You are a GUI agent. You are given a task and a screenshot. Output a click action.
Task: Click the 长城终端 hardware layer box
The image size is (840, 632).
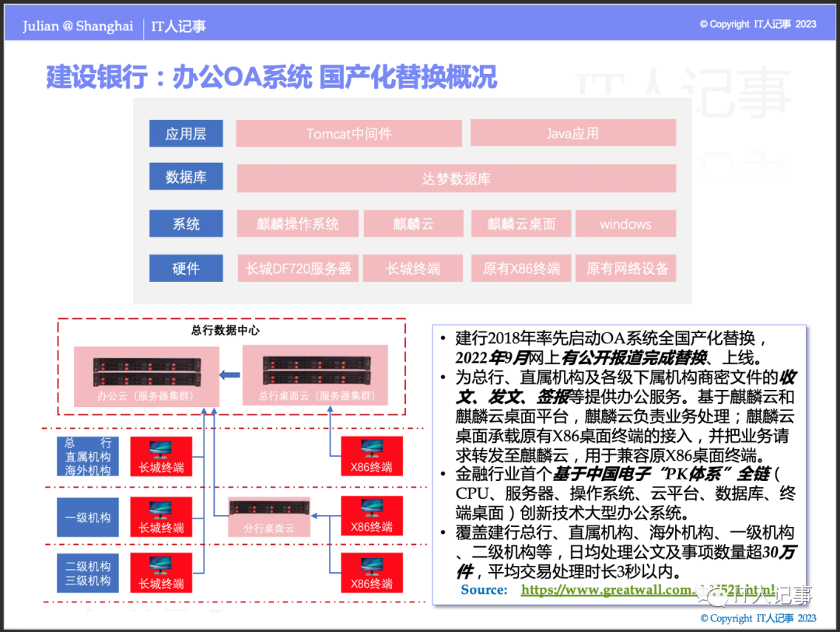pos(413,268)
